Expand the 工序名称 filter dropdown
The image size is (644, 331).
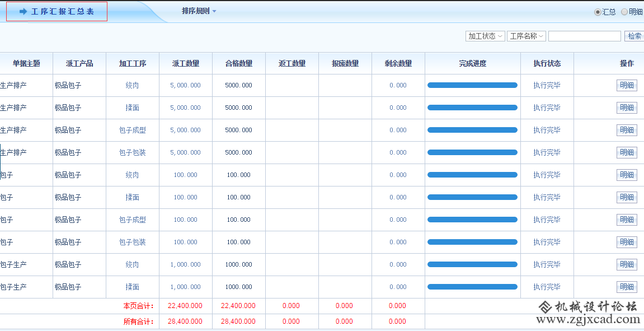[527, 36]
